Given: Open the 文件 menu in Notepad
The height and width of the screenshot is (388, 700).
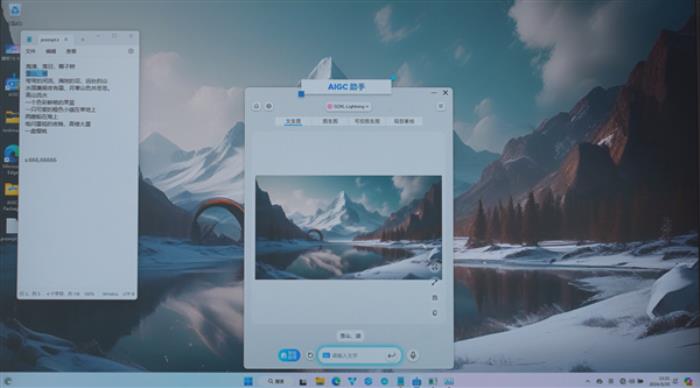Looking at the screenshot, I should coord(30,51).
